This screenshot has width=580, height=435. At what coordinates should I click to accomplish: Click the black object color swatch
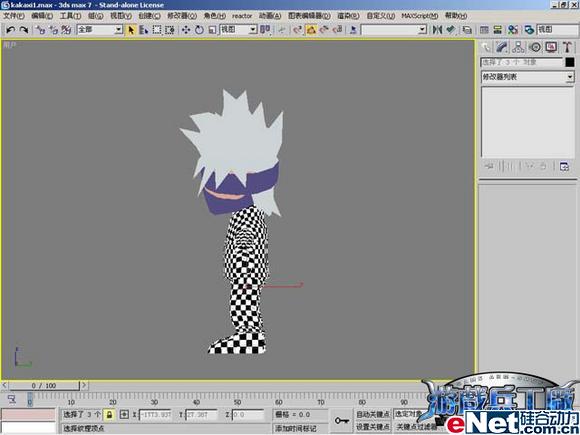click(570, 62)
